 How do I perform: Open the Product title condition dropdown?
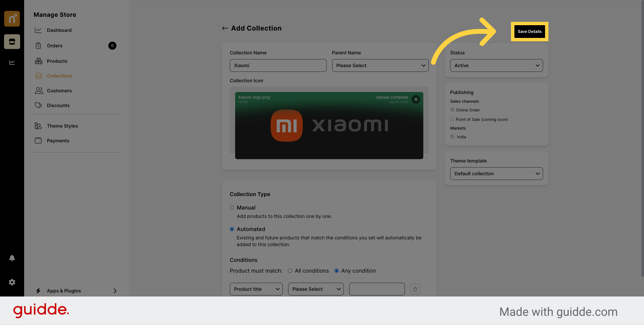click(256, 289)
